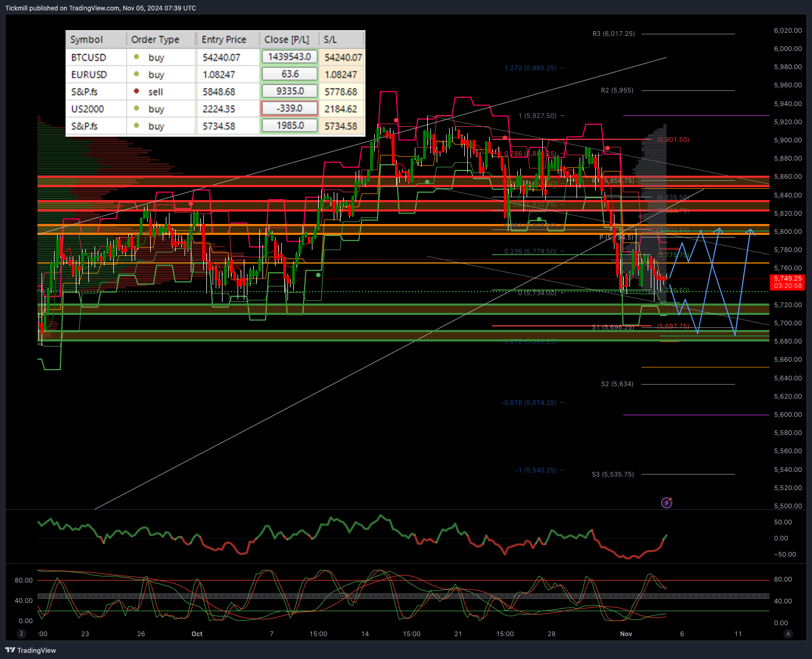Image resolution: width=812 pixels, height=659 pixels.
Task: Click the 6,000.00 price axis label
Action: tap(788, 49)
